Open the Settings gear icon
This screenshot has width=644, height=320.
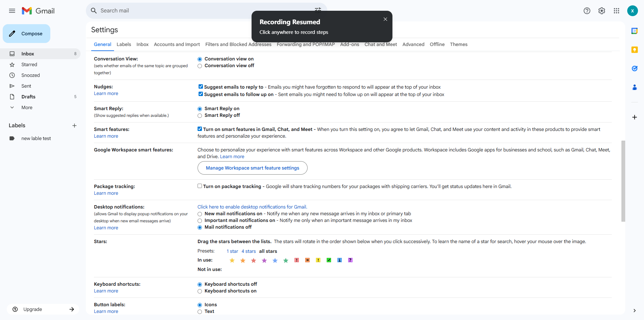(x=602, y=11)
